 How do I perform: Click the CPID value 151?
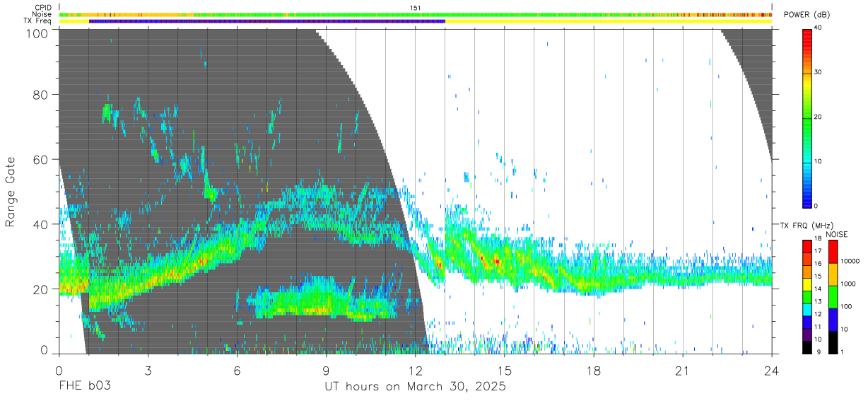point(416,7)
